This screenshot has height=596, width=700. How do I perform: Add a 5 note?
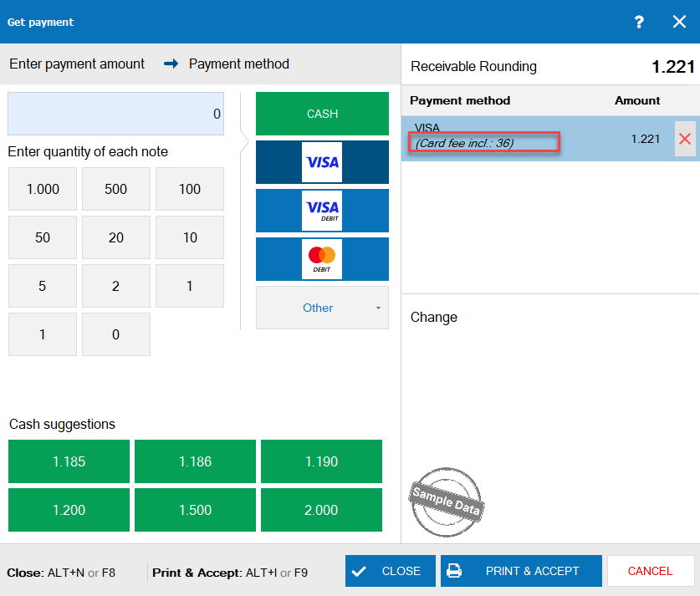click(43, 286)
